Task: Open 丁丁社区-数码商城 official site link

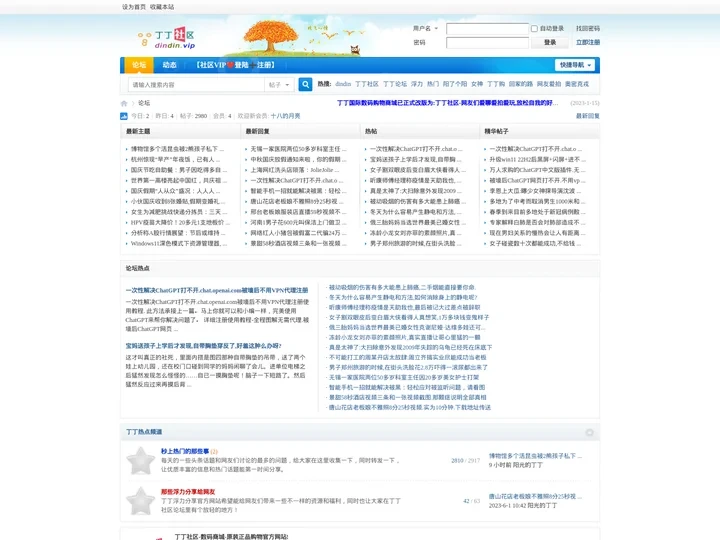Action: coord(231,536)
